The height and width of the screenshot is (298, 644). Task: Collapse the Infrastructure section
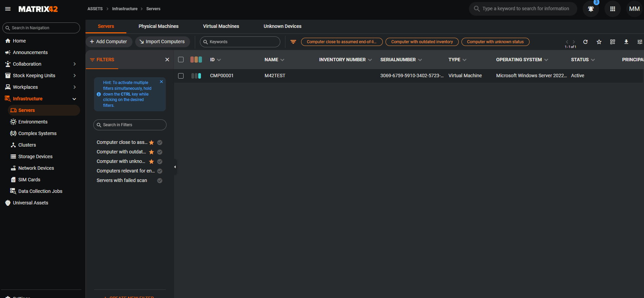[x=74, y=99]
